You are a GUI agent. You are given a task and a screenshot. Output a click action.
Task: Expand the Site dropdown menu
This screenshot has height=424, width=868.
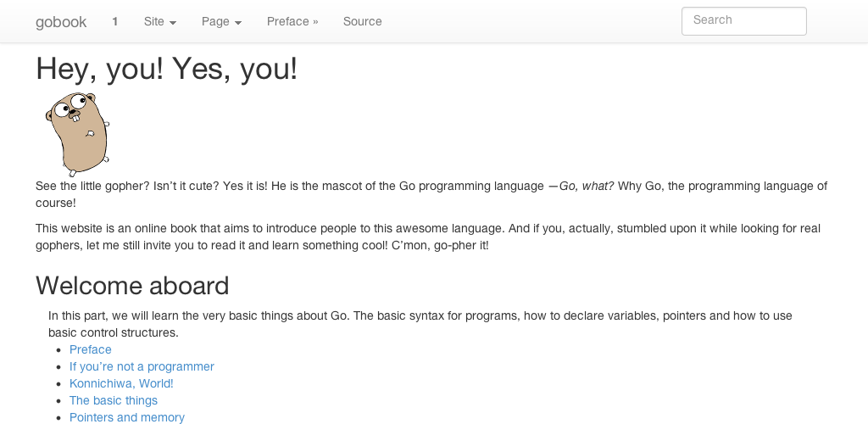pyautogui.click(x=160, y=22)
